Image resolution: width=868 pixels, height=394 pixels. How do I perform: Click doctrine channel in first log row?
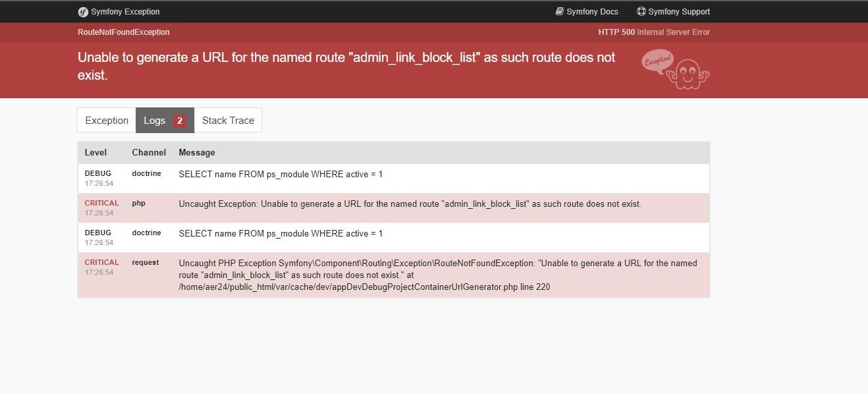pos(146,174)
